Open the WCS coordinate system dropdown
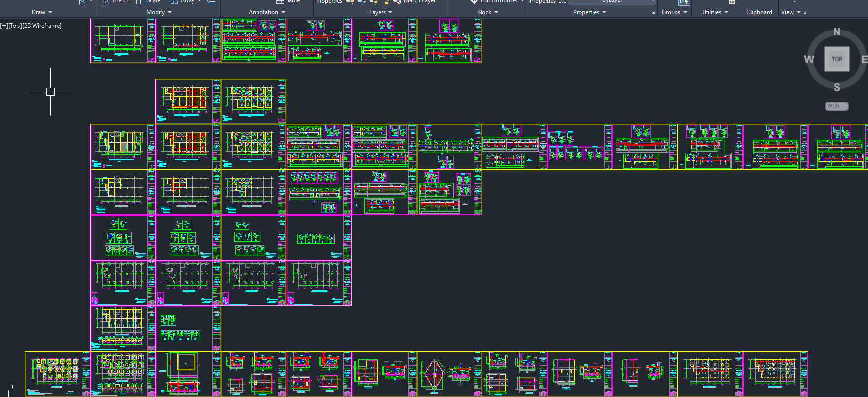 click(x=837, y=106)
